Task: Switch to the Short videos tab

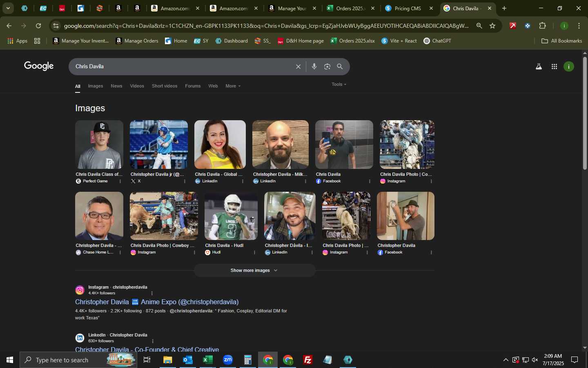Action: point(165,86)
